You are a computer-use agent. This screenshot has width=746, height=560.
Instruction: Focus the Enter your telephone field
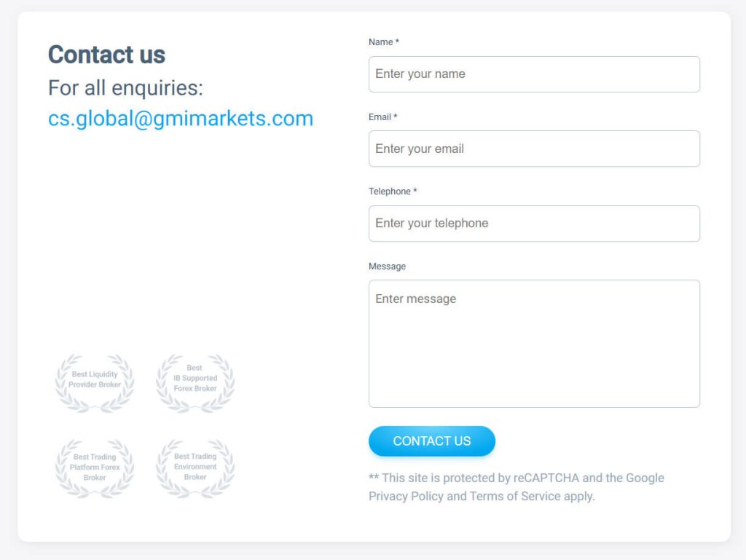pyautogui.click(x=534, y=224)
